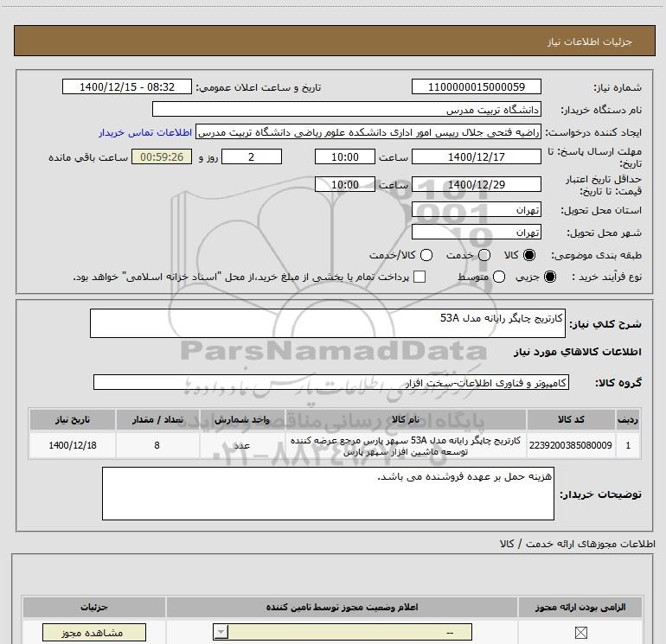
Task: Click the نام کالا column header
Action: (406, 419)
